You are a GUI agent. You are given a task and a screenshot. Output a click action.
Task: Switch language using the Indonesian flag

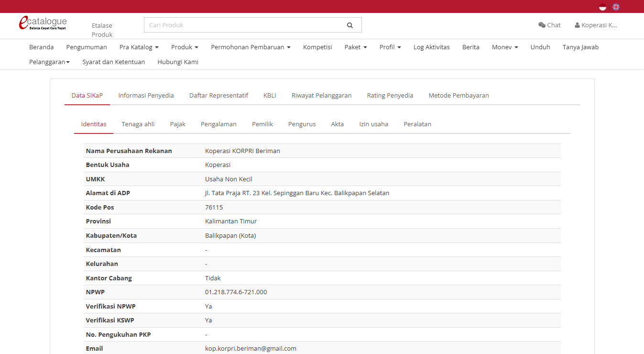[x=602, y=7]
